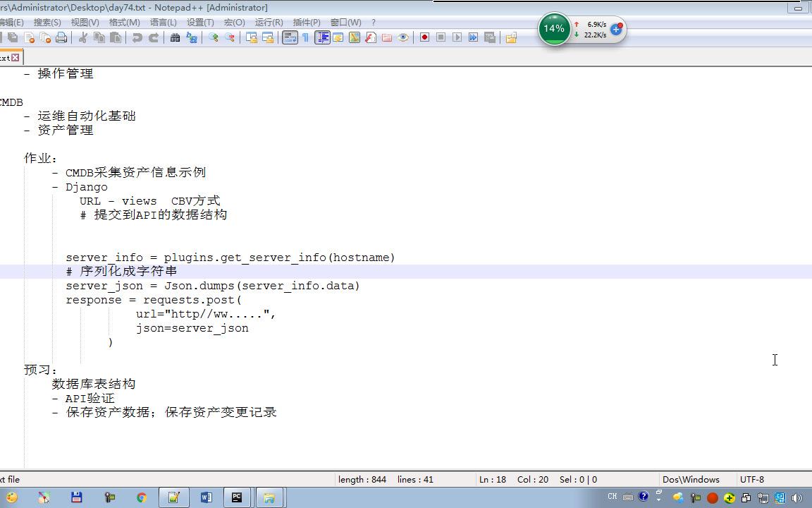The image size is (812, 508).
Task: Select the Paste icon on the toolbar
Action: point(115,37)
